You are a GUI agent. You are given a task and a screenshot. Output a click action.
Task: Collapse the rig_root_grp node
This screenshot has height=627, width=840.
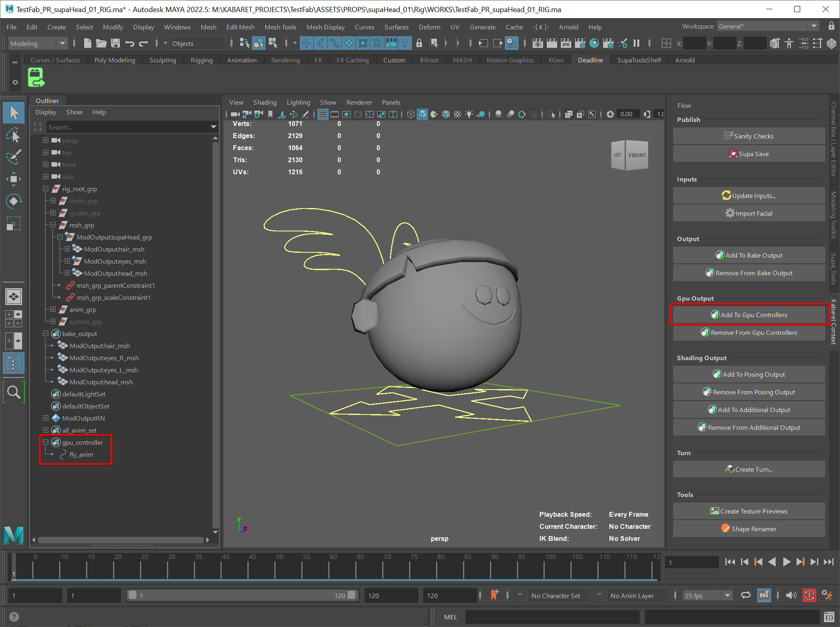[45, 189]
